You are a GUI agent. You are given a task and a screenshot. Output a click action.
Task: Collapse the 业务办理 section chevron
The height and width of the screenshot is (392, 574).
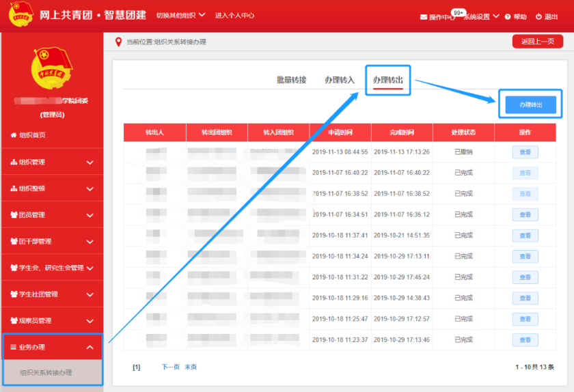pyautogui.click(x=90, y=348)
